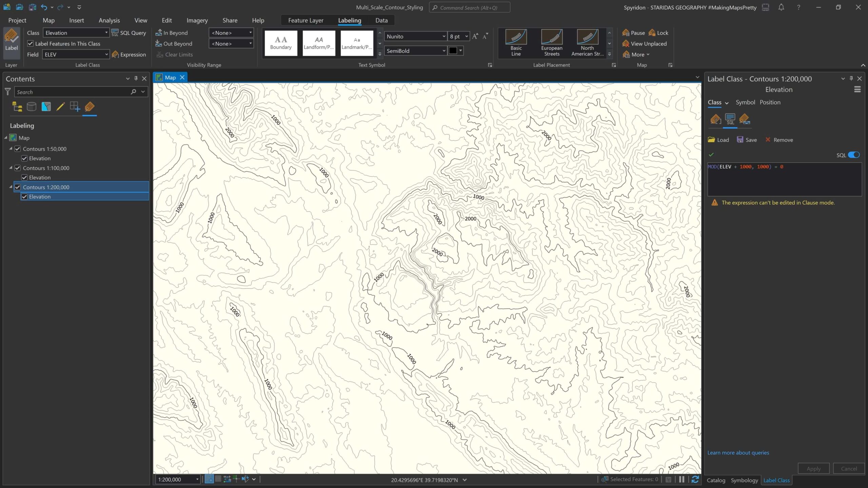Select the List By Editing pencil icon
The height and width of the screenshot is (488, 868).
60,107
